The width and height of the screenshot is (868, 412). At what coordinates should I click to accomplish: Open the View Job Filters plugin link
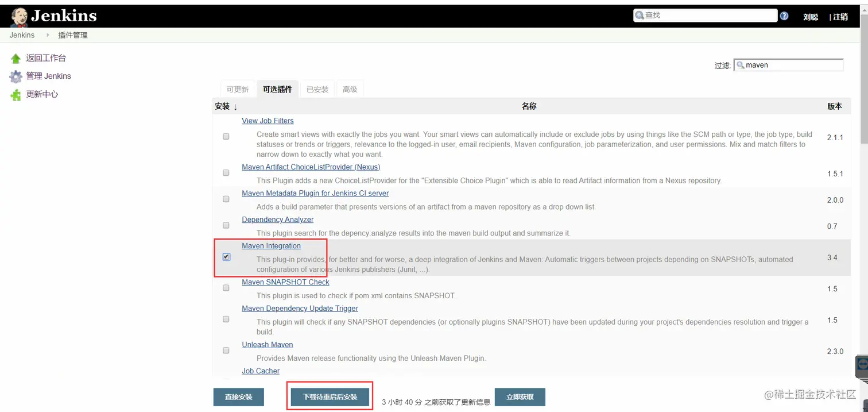(268, 121)
